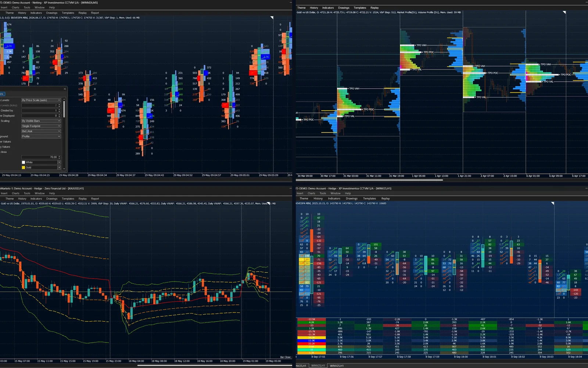Click chart shift triangle in WINV25,H1 window
Image resolution: width=588 pixels, height=368 pixels.
[553, 203]
